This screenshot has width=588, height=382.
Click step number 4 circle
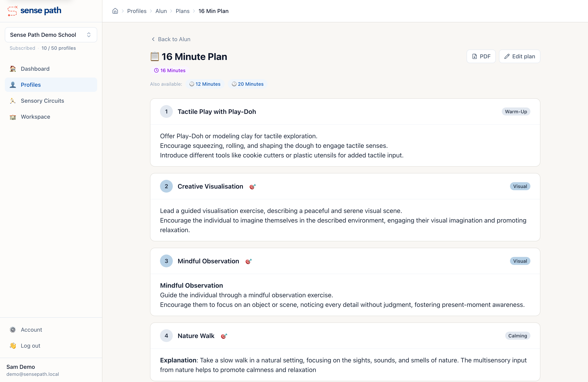pyautogui.click(x=166, y=336)
